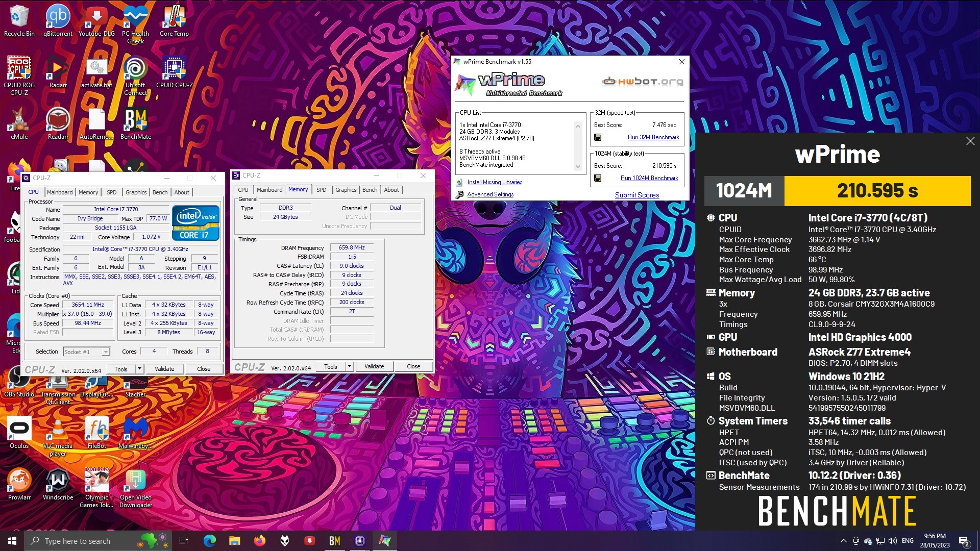
Task: Click the Core Speed value 3654.11 MHz
Action: pyautogui.click(x=88, y=305)
